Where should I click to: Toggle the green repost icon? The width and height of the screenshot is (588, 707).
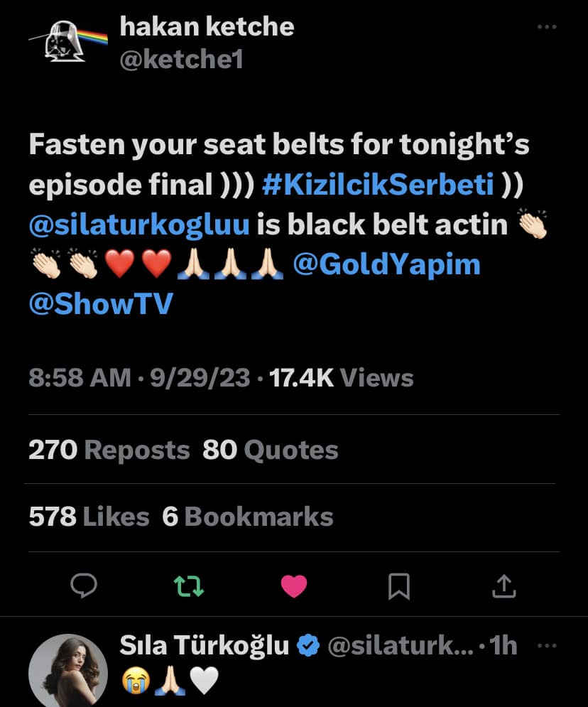point(189,585)
